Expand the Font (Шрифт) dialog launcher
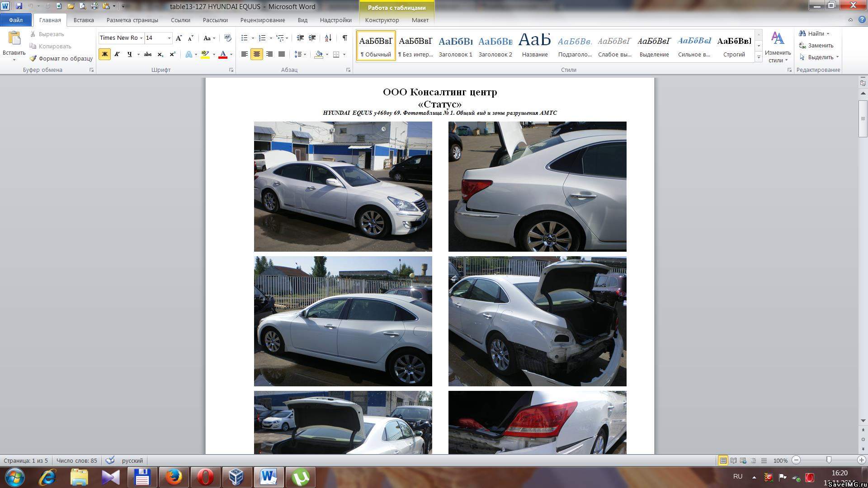 click(x=231, y=70)
